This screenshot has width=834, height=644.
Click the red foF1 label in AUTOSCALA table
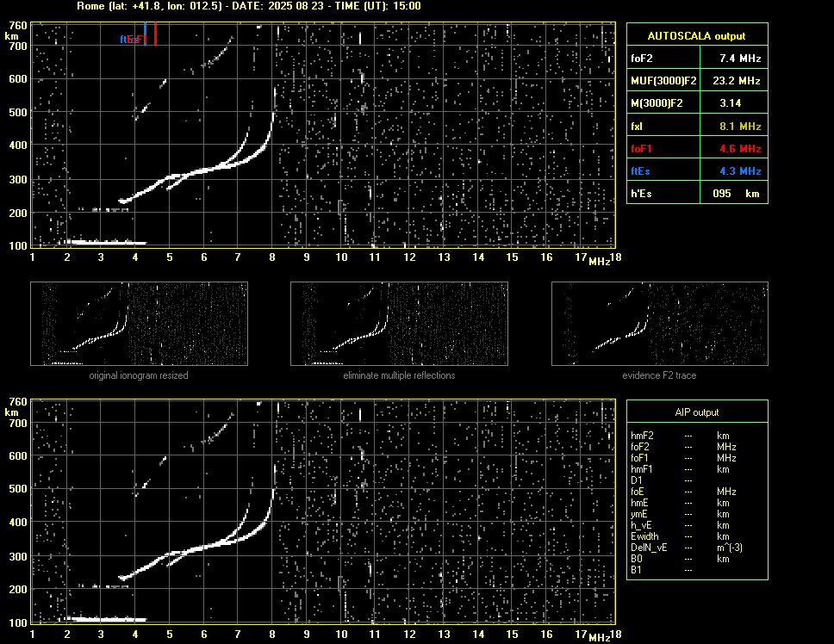click(641, 149)
